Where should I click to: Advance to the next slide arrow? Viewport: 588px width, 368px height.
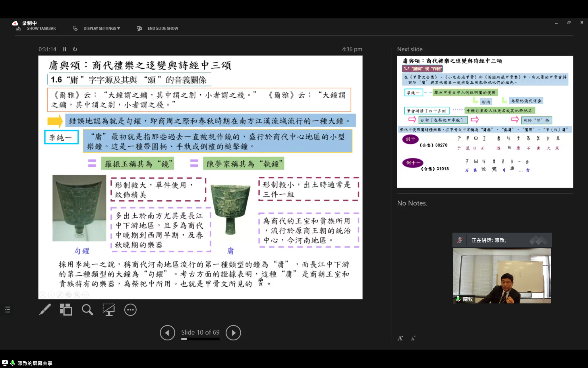tap(233, 333)
